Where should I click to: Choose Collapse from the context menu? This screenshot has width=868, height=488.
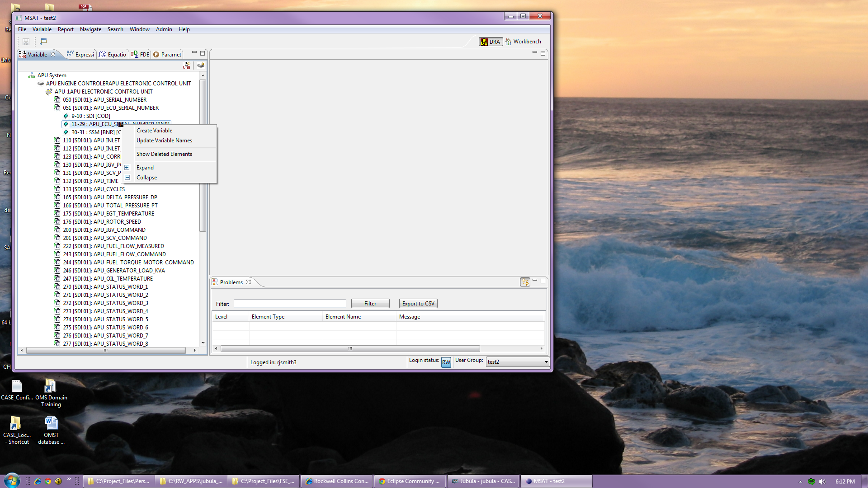point(146,178)
